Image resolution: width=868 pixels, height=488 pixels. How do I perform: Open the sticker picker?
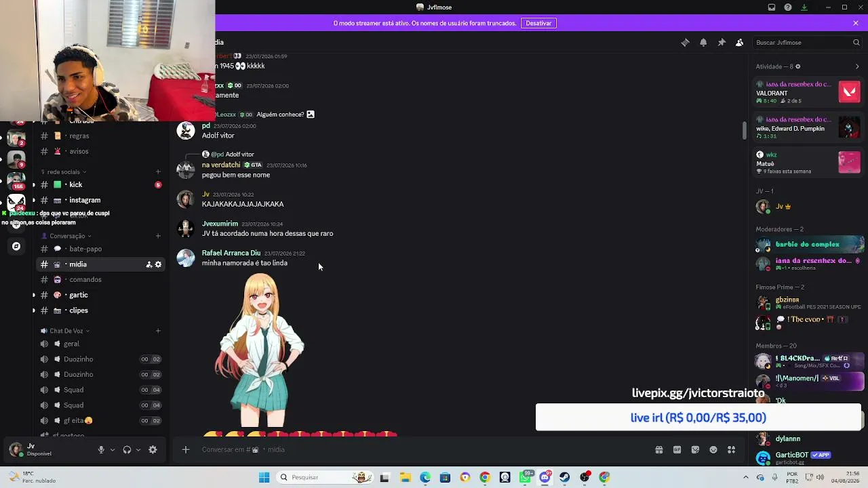[x=695, y=449]
